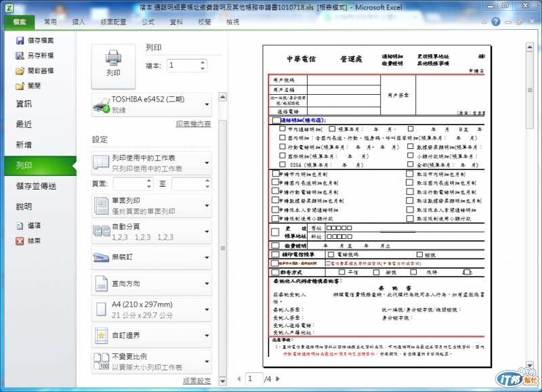The width and height of the screenshot is (542, 392).
Task: Click the preview pane vertical scrollbar thumb
Action: point(530,90)
